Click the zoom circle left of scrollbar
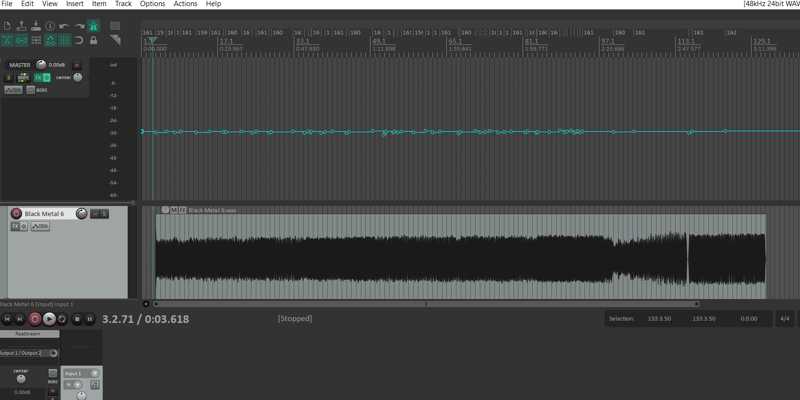Screen dimensions: 800x400 click(x=146, y=304)
